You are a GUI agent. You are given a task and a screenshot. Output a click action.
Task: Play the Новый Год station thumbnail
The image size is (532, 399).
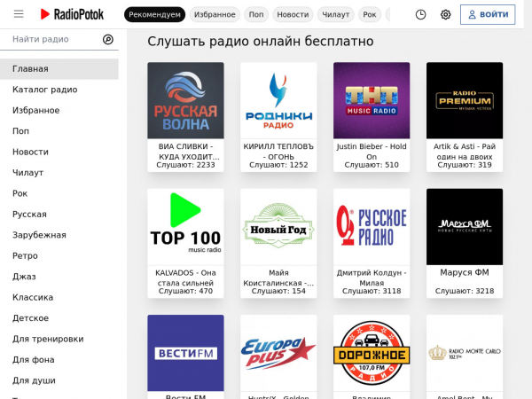278,227
